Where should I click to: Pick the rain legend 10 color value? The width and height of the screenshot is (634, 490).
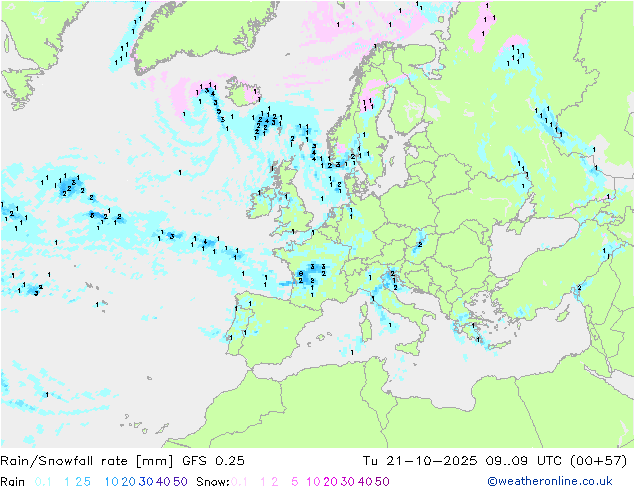pos(112,482)
